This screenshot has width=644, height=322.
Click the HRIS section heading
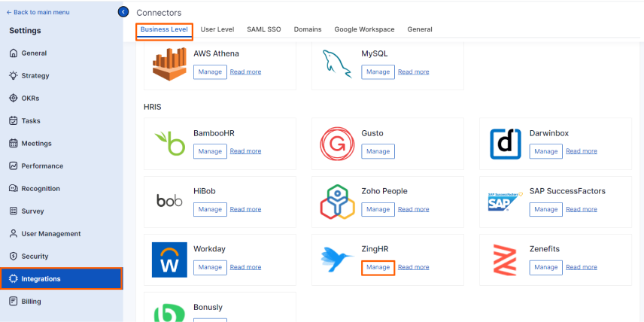pyautogui.click(x=153, y=107)
